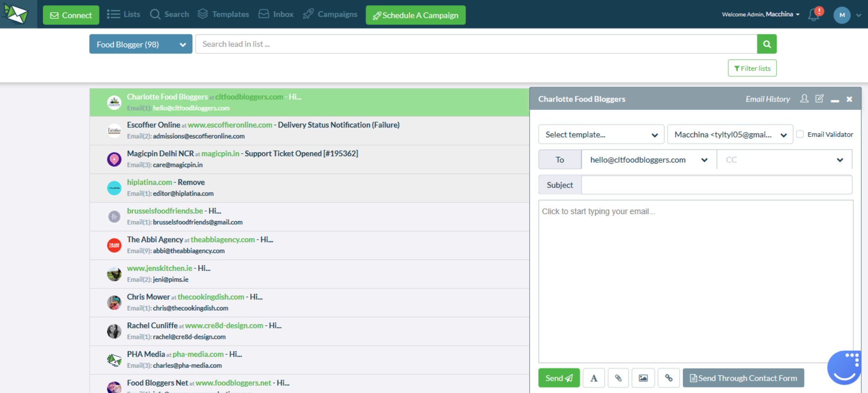Click the insert link chain icon
Screen dimensions: 868x393
coord(669,378)
